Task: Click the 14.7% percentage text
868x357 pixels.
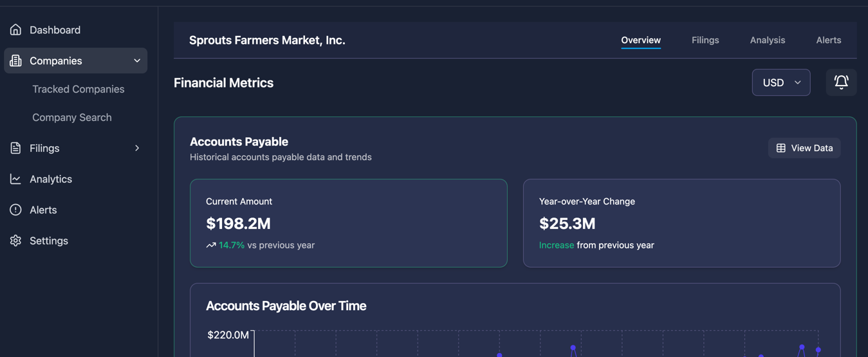Action: (x=232, y=245)
